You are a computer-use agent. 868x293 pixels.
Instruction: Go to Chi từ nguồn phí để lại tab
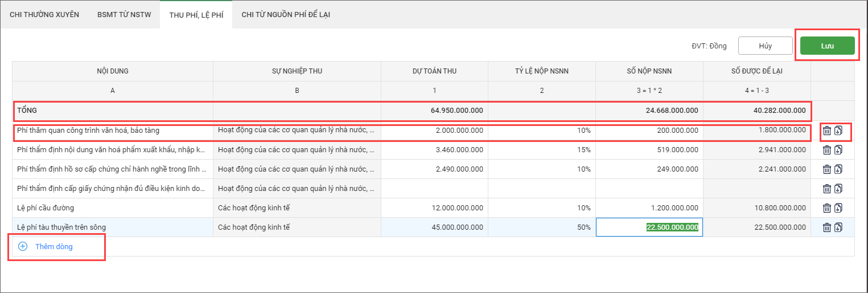(286, 15)
